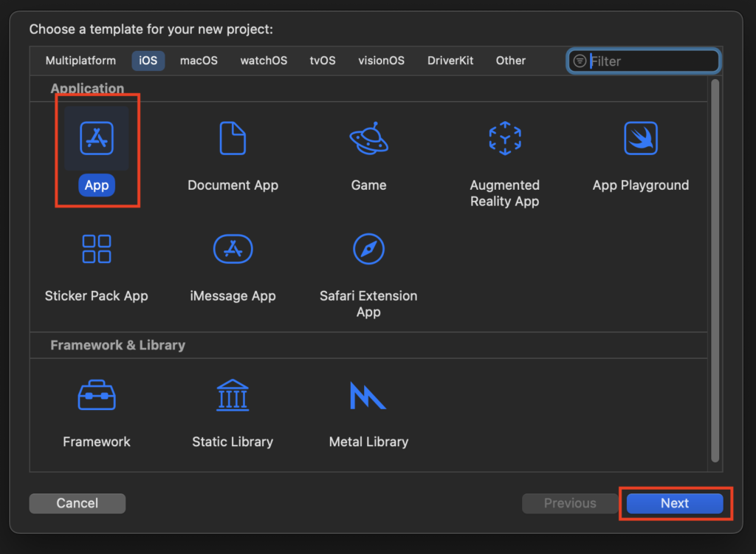Switch to the watchOS tab
The width and height of the screenshot is (756, 554).
coord(264,61)
